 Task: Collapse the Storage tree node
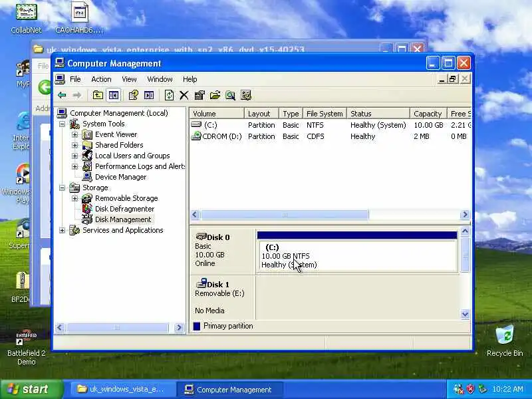tap(62, 188)
